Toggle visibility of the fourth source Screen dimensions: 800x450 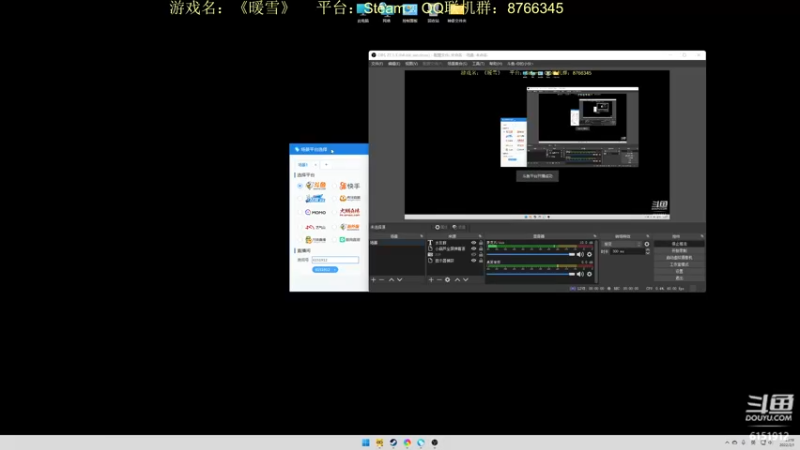point(473,260)
